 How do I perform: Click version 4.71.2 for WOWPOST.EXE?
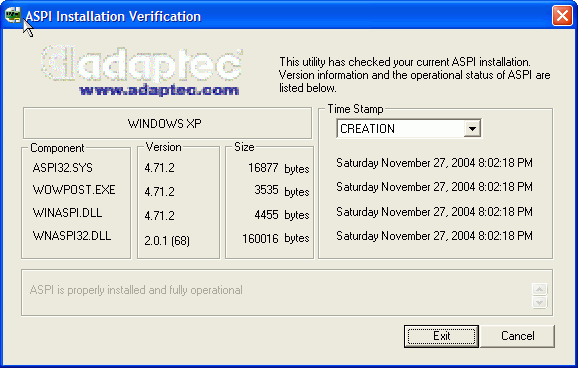click(x=159, y=192)
